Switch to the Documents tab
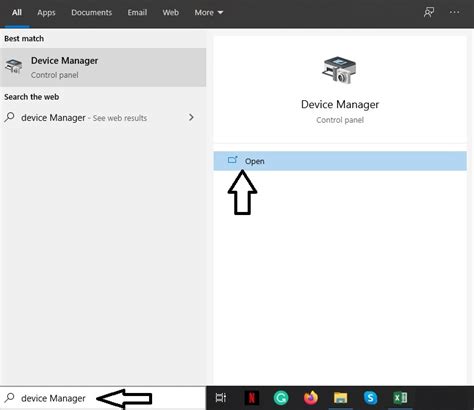 [x=91, y=13]
